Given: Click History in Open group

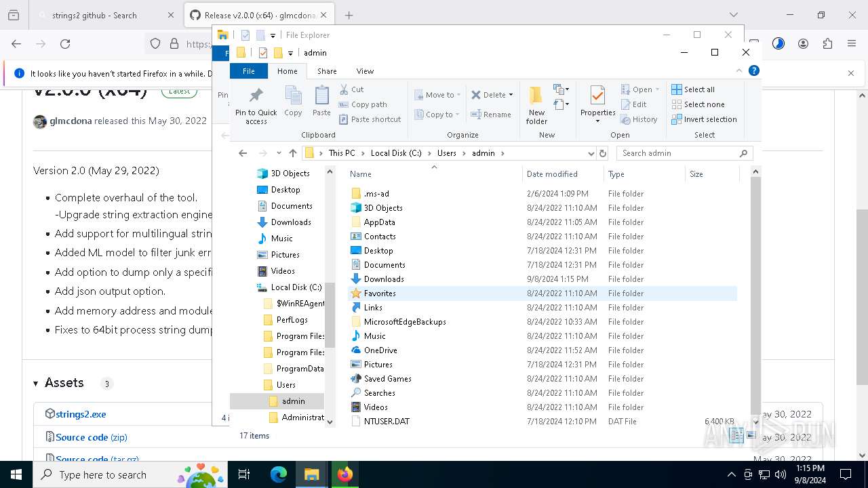Looking at the screenshot, I should click(x=639, y=119).
